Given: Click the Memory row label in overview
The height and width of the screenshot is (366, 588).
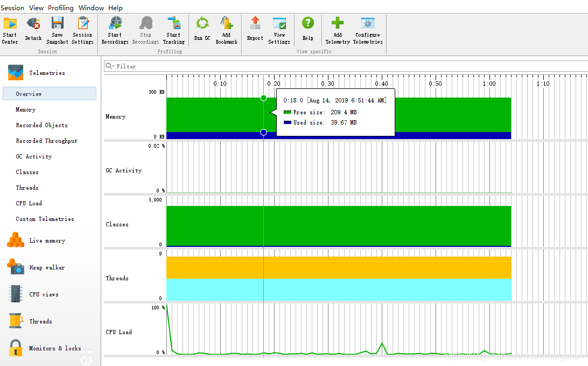Looking at the screenshot, I should click(115, 117).
